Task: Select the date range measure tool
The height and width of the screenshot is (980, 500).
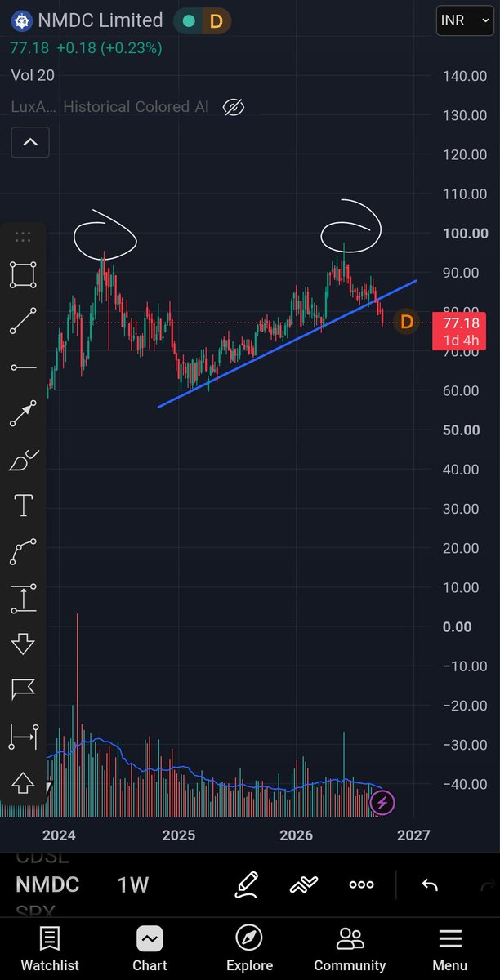Action: pyautogui.click(x=23, y=737)
